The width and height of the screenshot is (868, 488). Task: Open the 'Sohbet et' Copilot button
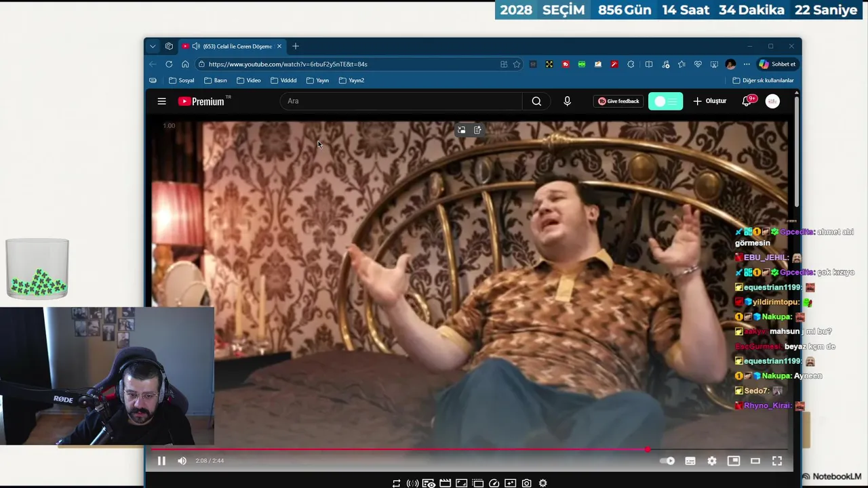tap(777, 64)
